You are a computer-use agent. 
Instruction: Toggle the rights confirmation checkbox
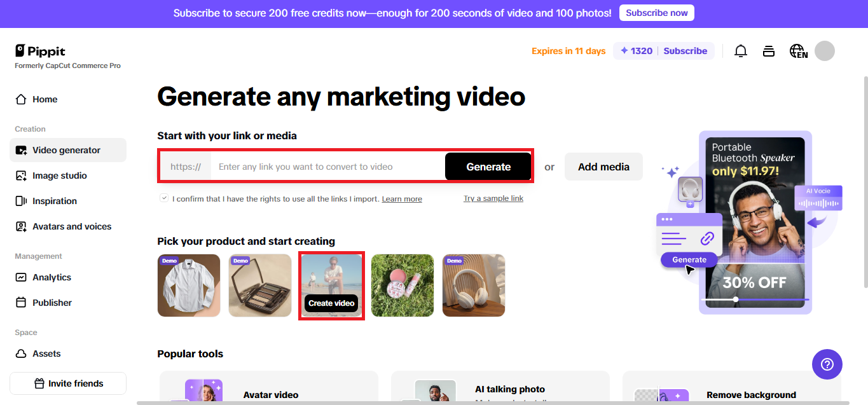(165, 198)
